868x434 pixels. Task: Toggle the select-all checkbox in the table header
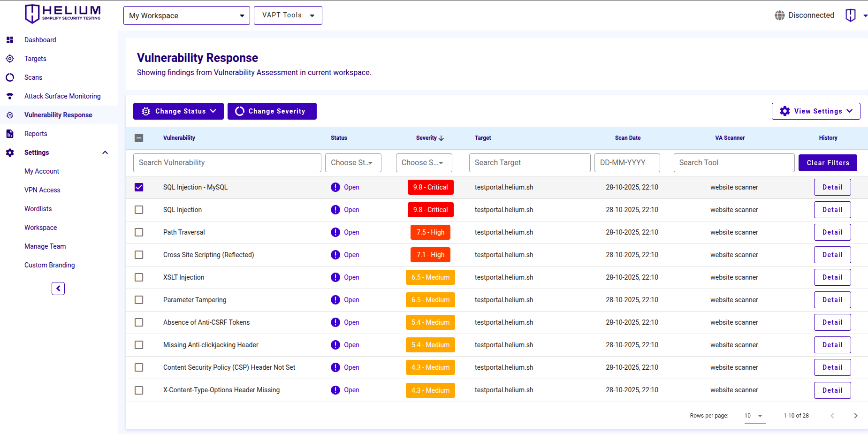point(139,138)
